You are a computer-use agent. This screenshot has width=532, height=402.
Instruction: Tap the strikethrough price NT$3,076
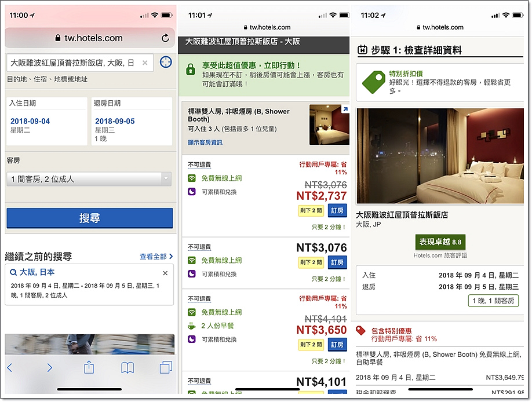pyautogui.click(x=326, y=185)
